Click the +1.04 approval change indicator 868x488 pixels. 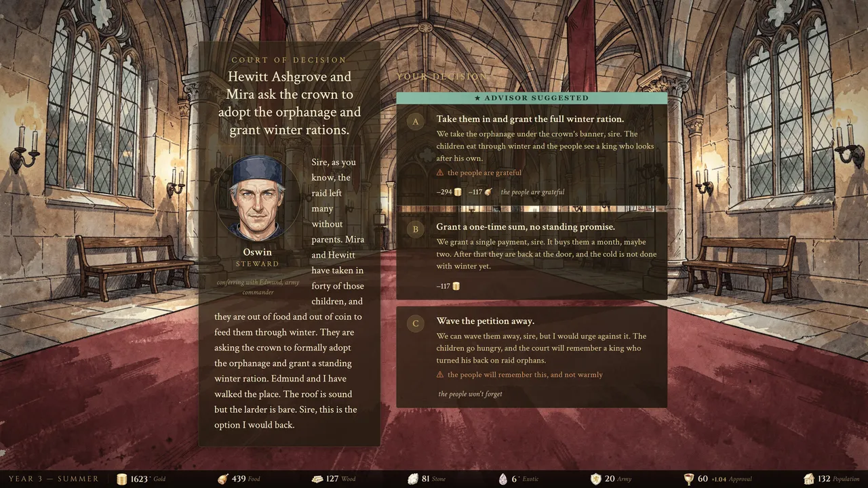pyautogui.click(x=718, y=479)
